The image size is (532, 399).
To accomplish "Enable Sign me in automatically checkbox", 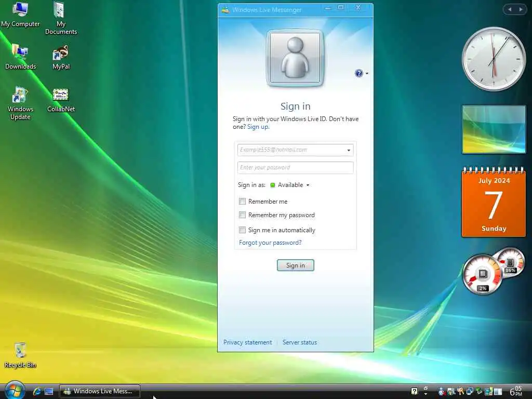I will [242, 230].
